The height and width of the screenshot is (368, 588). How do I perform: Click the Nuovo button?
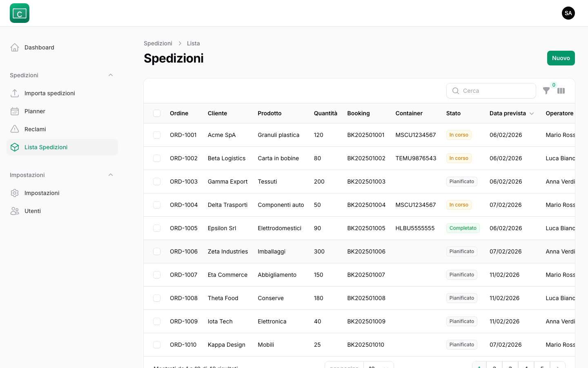(561, 58)
